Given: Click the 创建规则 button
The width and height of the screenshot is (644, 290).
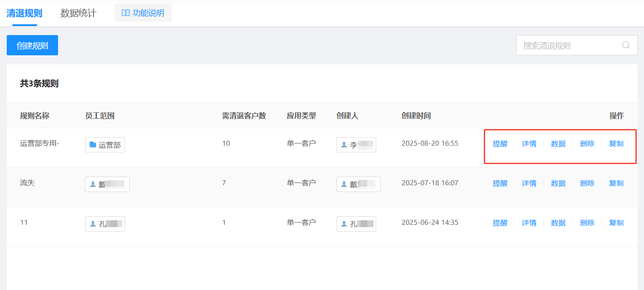Looking at the screenshot, I should [x=32, y=45].
